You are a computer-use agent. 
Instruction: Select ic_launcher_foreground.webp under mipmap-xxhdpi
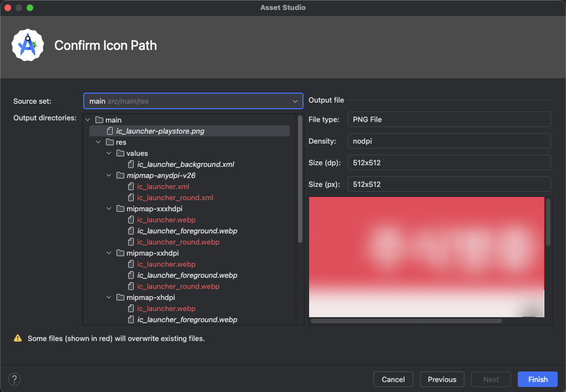[187, 275]
